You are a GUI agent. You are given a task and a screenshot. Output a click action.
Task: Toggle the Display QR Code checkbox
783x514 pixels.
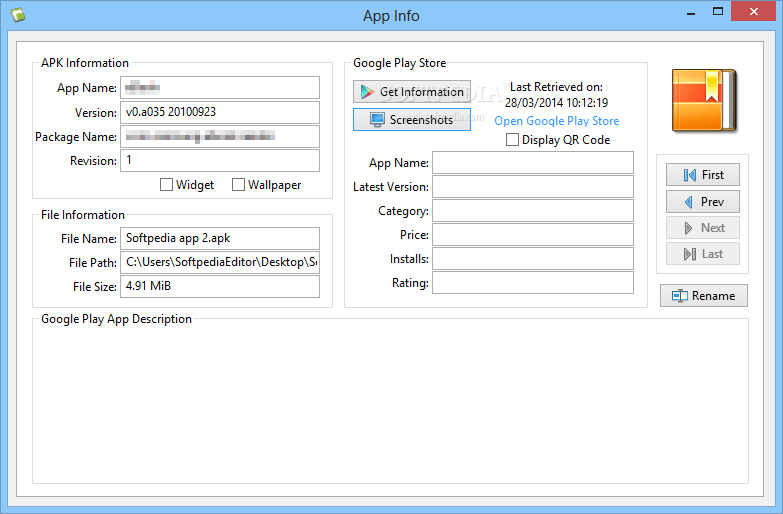[x=512, y=139]
